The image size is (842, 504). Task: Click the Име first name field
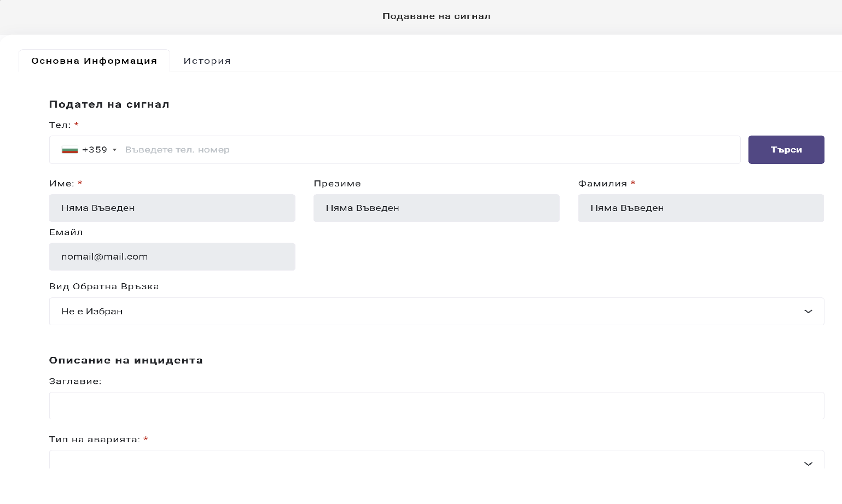pos(172,208)
